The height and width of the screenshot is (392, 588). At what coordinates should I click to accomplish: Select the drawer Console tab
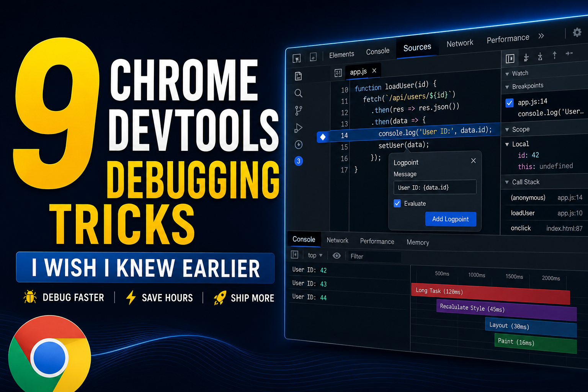pyautogui.click(x=304, y=239)
